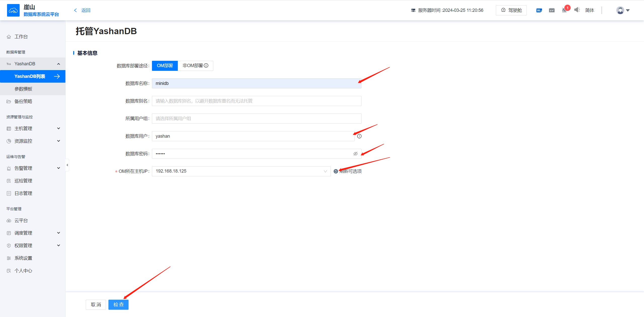644x317 pixels.
Task: Click the refresh options icon
Action: click(336, 171)
